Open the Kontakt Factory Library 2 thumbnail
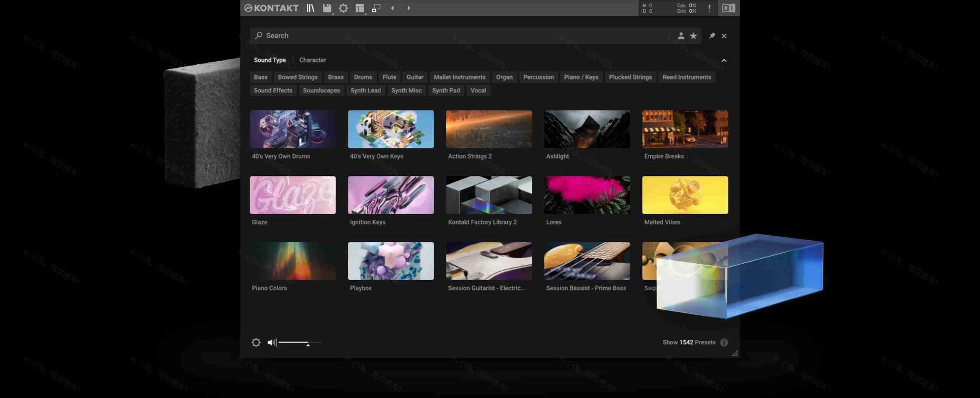Screen dimensions: 980x398 (489, 195)
